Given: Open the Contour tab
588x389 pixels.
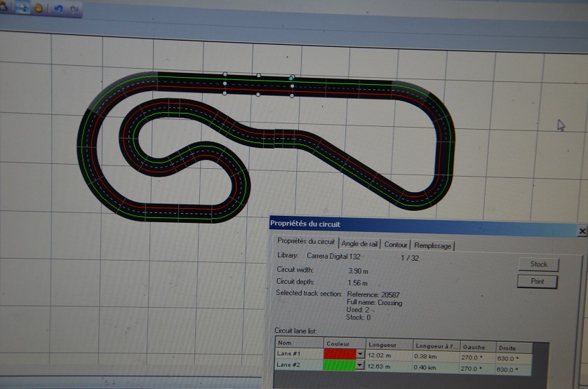Looking at the screenshot, I should pos(396,245).
